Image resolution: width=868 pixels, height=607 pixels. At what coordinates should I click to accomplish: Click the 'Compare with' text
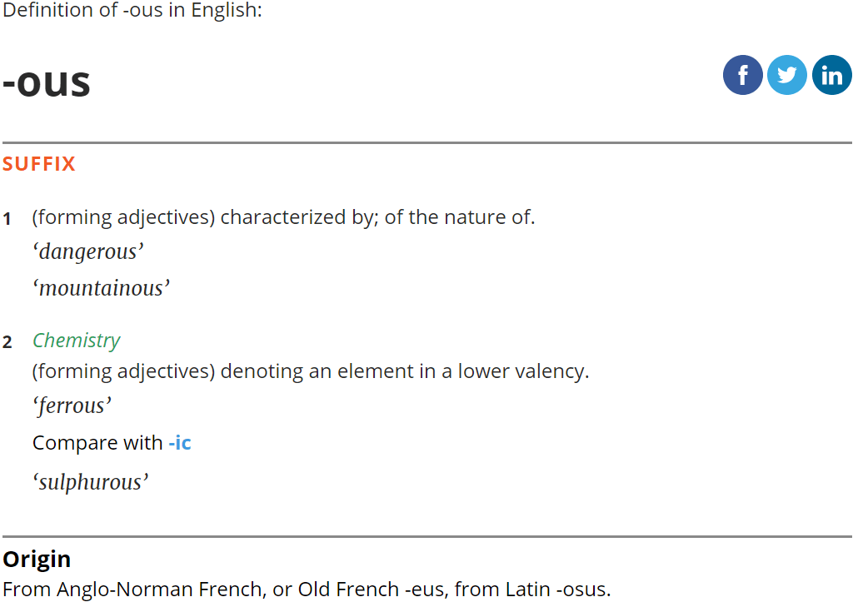point(97,443)
